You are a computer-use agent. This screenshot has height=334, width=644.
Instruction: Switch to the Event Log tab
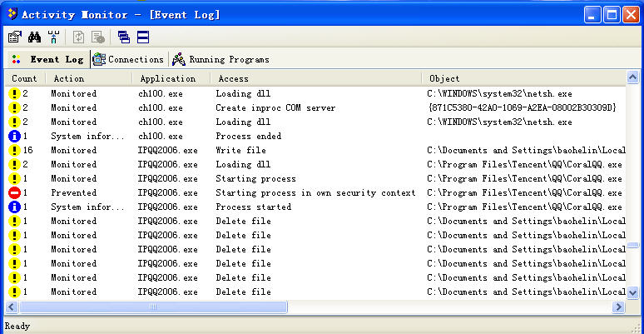point(47,60)
